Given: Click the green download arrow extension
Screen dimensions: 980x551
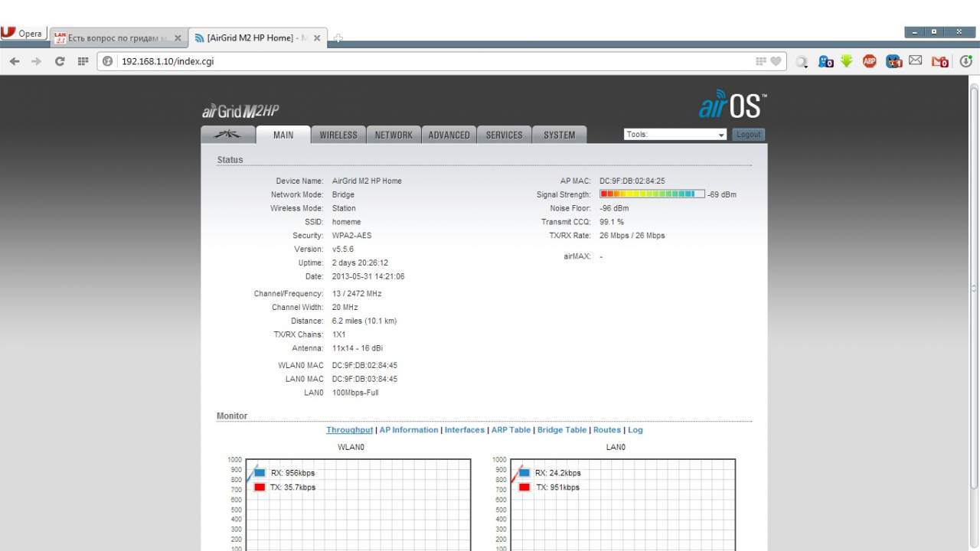Looking at the screenshot, I should (x=846, y=61).
